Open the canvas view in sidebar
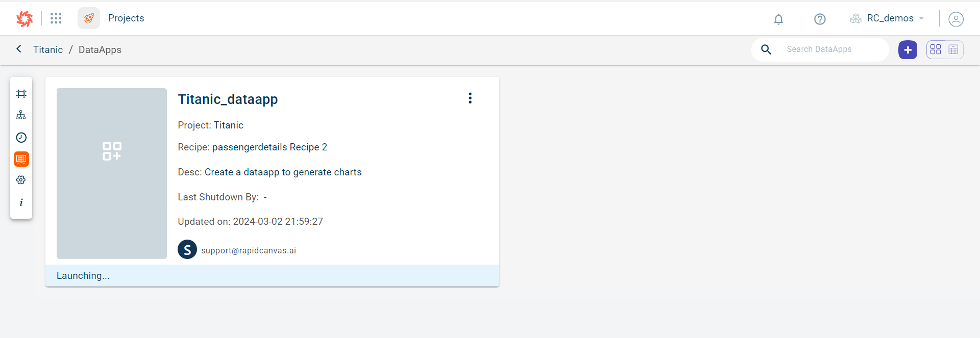980x338 pixels. coord(21,94)
